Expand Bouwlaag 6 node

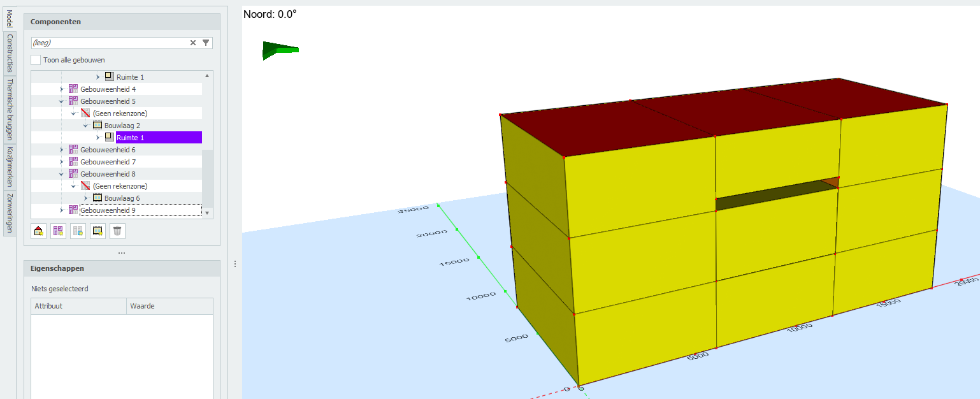click(86, 198)
